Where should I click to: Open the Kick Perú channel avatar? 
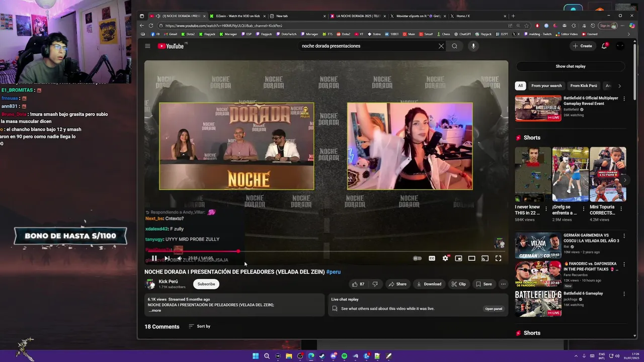(150, 284)
